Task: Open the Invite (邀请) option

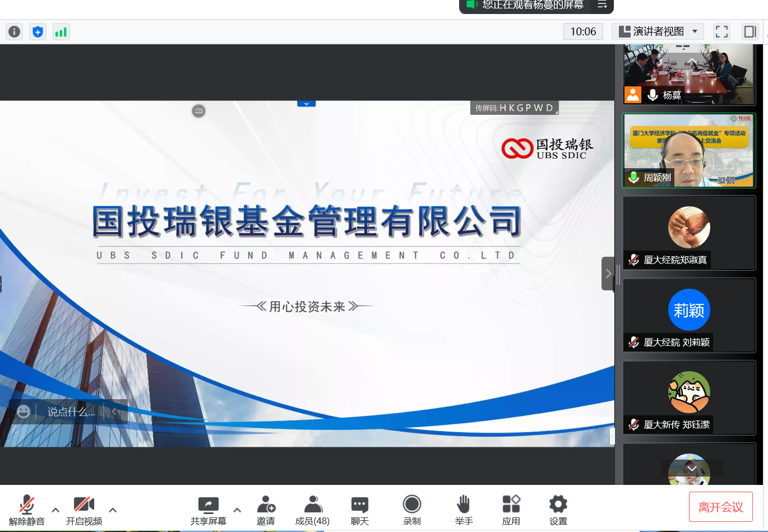Action: pyautogui.click(x=266, y=510)
